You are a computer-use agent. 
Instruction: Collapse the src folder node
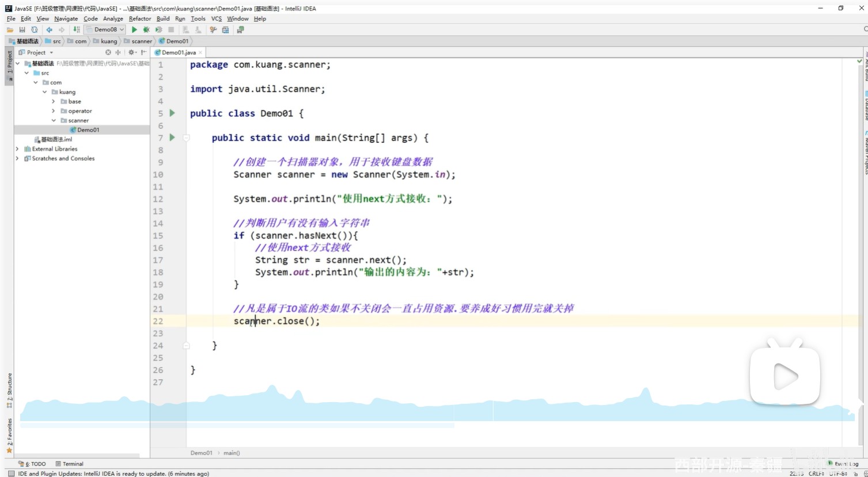coord(26,73)
